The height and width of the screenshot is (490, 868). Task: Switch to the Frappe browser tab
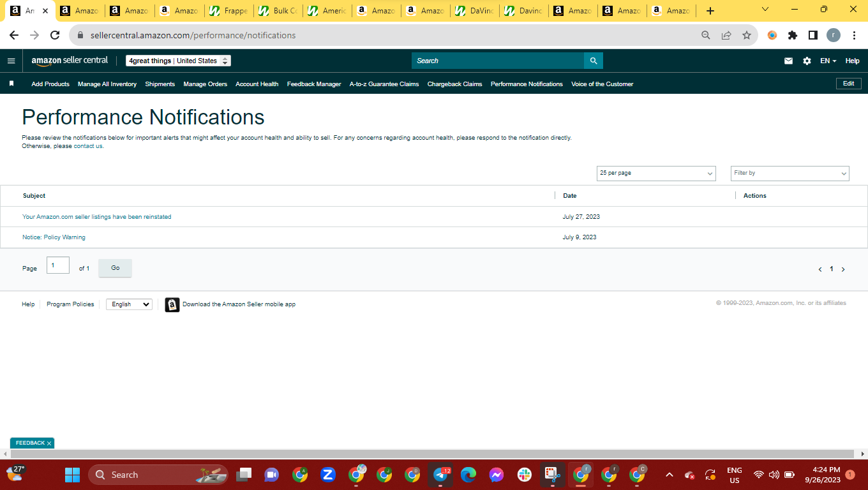(229, 11)
